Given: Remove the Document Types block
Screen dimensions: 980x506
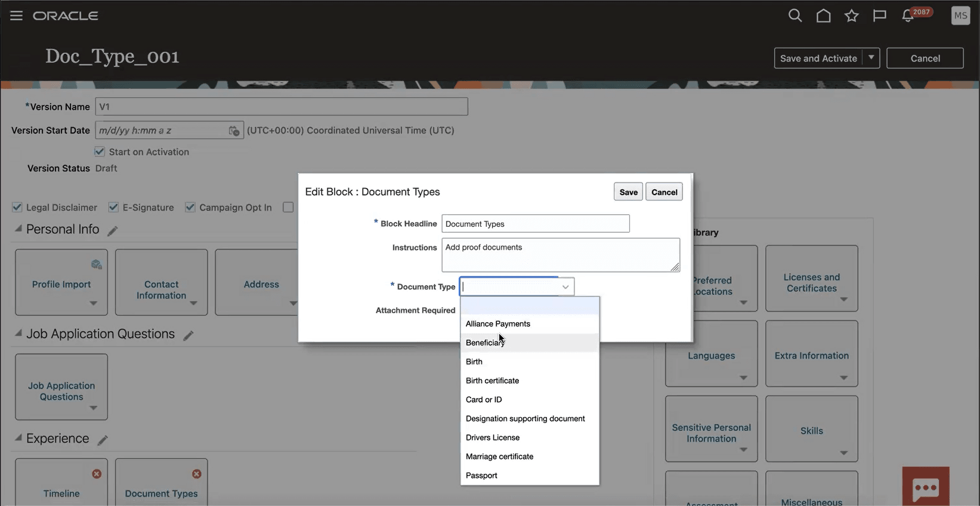Looking at the screenshot, I should (x=196, y=474).
